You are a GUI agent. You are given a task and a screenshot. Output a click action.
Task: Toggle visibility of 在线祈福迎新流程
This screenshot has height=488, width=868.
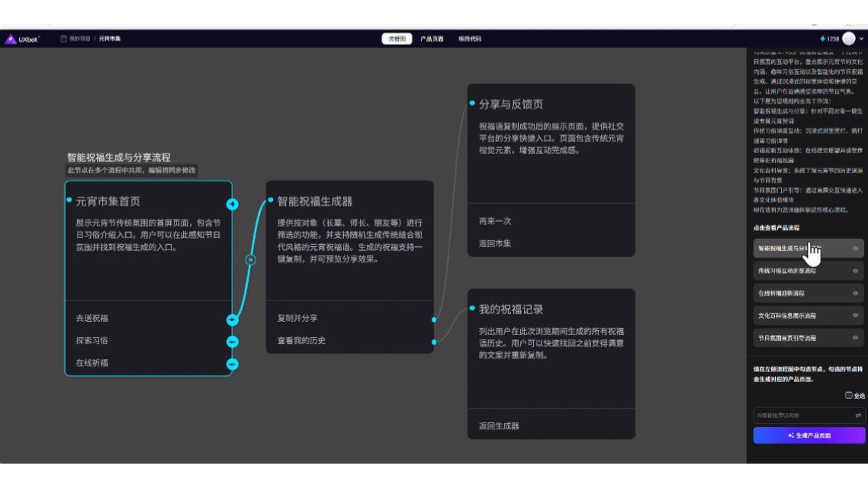[855, 293]
